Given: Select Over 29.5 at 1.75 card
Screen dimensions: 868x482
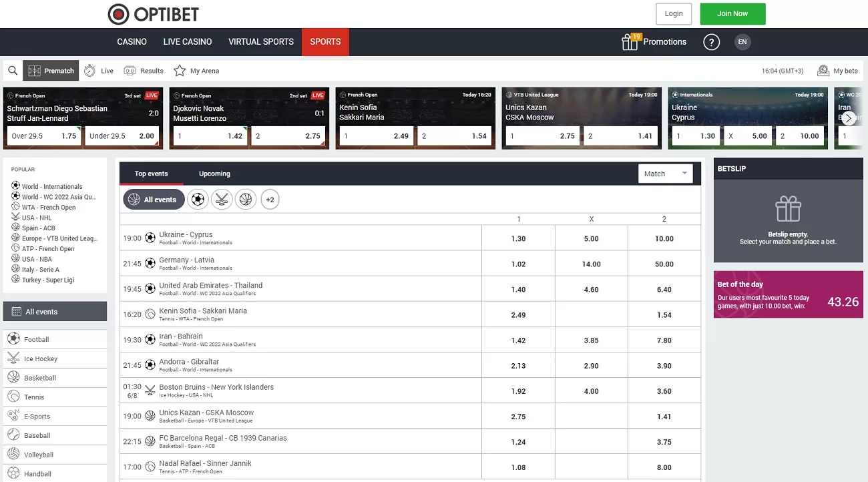Looking at the screenshot, I should click(44, 136).
